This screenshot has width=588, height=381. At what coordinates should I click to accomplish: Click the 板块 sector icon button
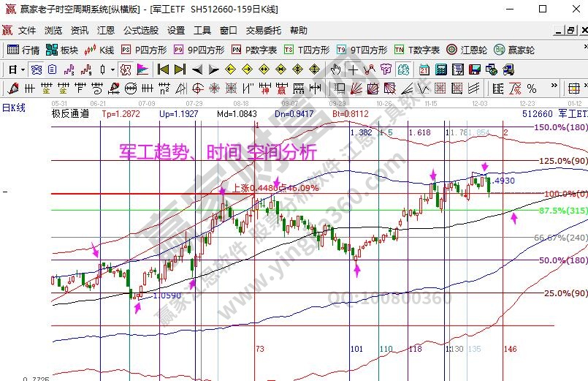pyautogui.click(x=62, y=50)
